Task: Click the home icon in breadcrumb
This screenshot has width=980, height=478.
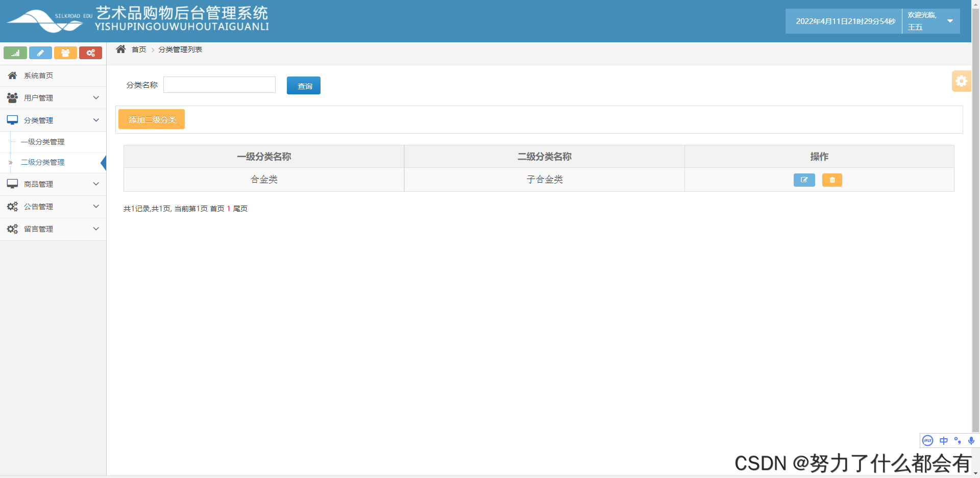Action: (121, 49)
